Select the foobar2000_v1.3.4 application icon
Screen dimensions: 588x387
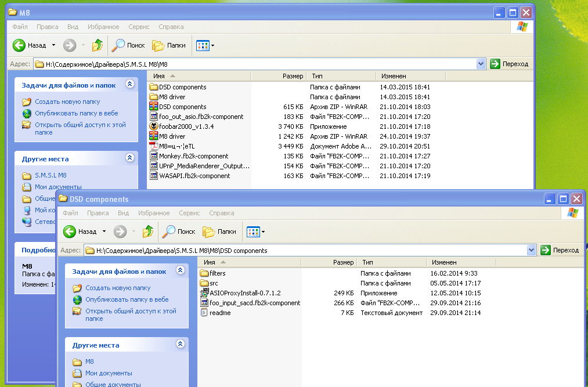153,126
